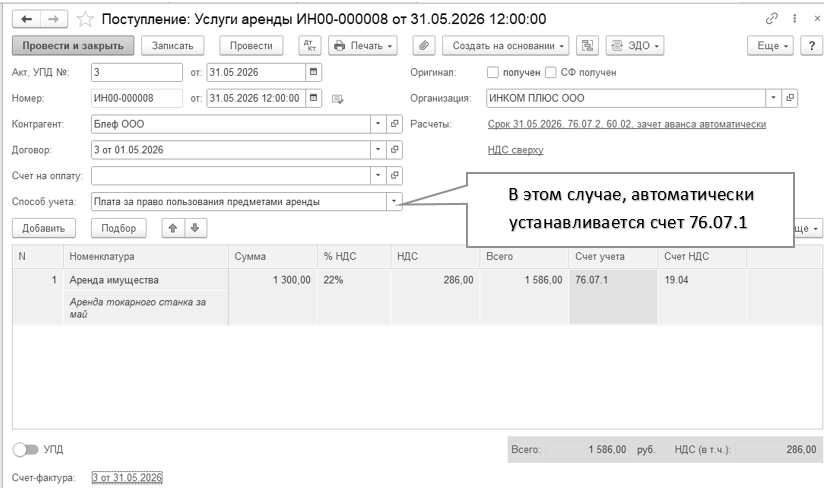Click Подбор button
Image resolution: width=834 pixels, height=504 pixels.
pos(119,228)
